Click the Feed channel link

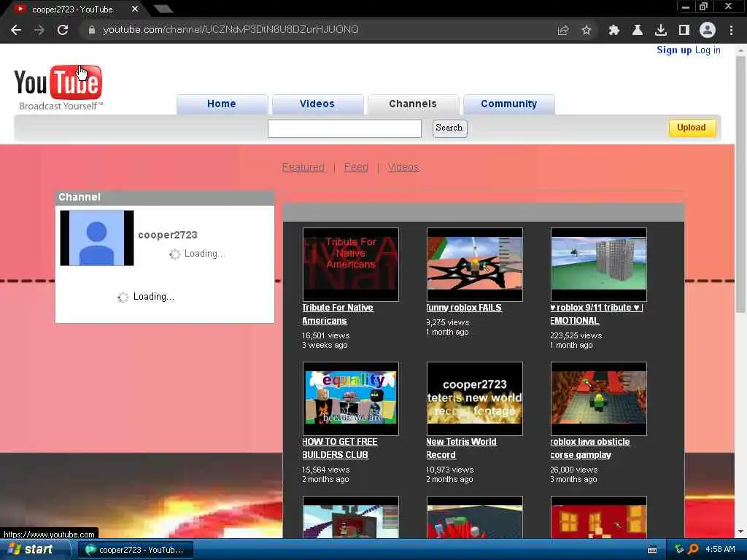tap(356, 167)
